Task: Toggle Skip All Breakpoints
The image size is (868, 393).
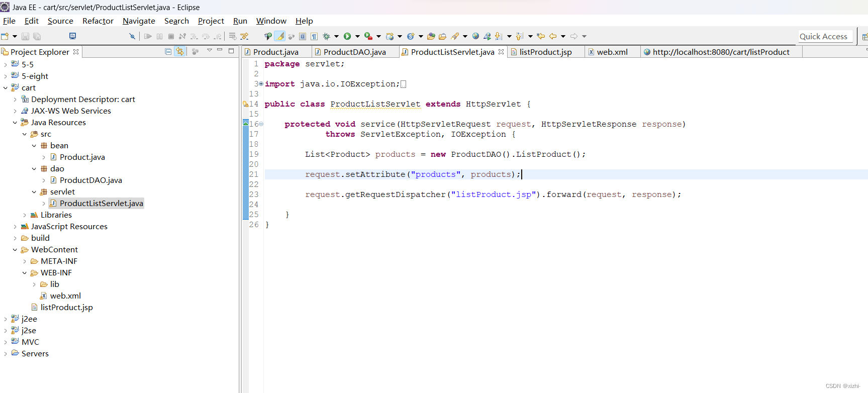Action: [x=132, y=36]
